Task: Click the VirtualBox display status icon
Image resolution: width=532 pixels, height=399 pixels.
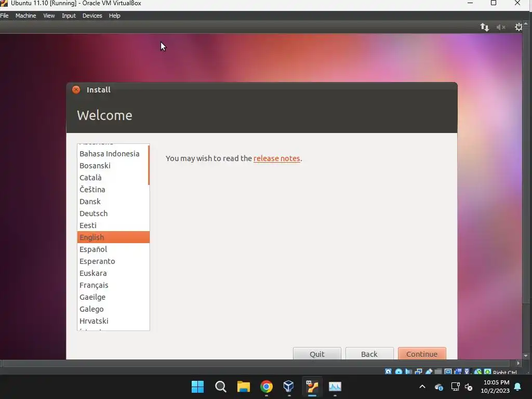Action: [x=448, y=371]
